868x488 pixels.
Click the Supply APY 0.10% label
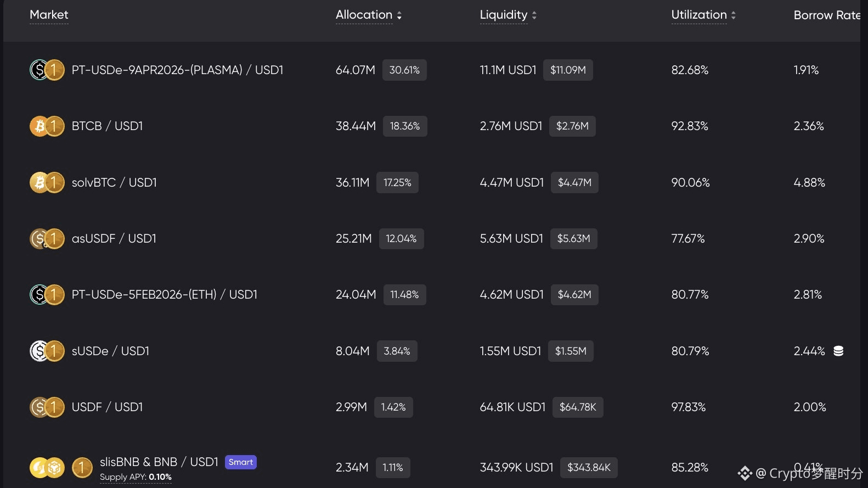pyautogui.click(x=136, y=477)
